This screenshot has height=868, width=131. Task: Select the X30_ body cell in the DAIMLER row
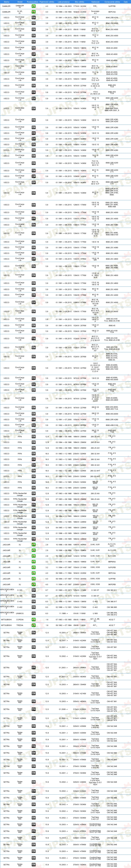tap(95, 6)
